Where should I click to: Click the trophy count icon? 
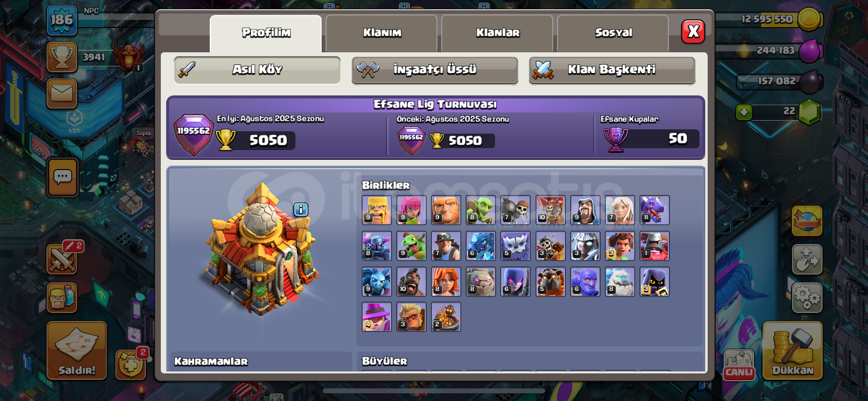click(x=62, y=57)
